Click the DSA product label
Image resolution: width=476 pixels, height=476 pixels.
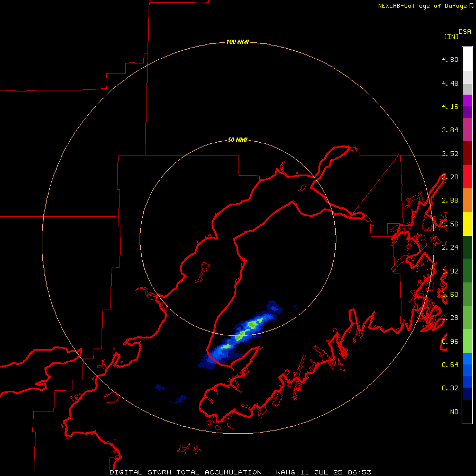(465, 32)
